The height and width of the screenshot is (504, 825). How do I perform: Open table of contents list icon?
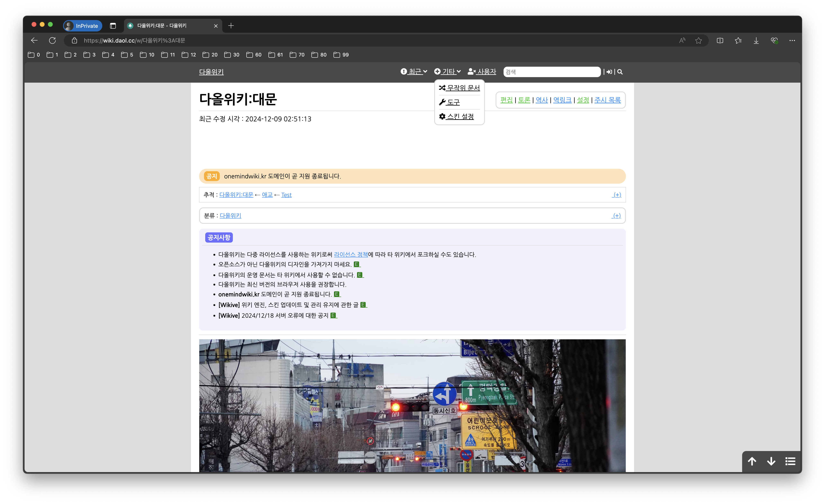[790, 461]
